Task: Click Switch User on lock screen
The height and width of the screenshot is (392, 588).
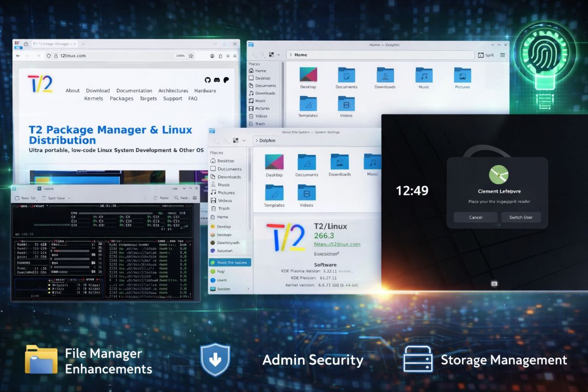Action: pos(521,217)
